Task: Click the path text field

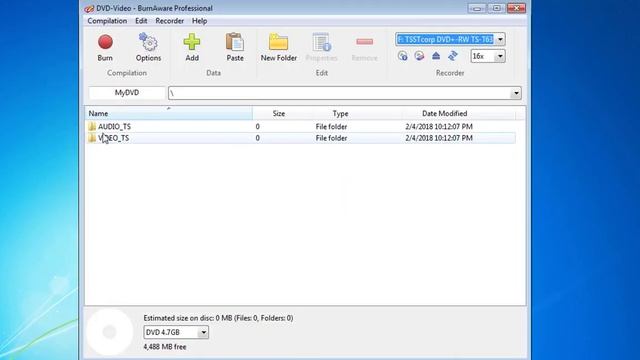Action: pyautogui.click(x=340, y=93)
